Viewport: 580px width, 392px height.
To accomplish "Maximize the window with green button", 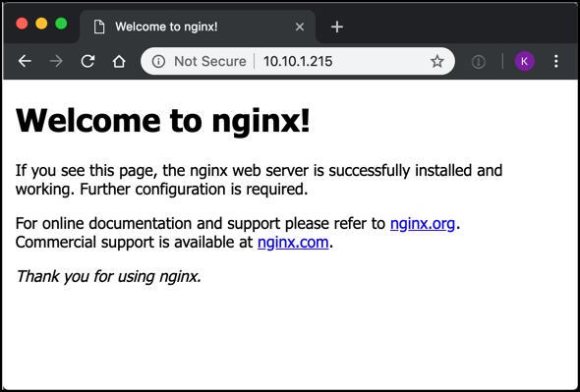I will pyautogui.click(x=61, y=24).
